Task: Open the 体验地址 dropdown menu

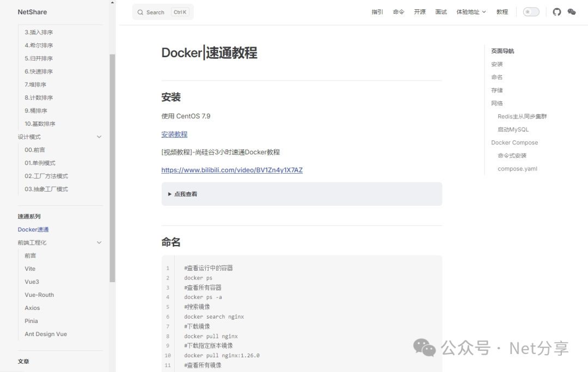Action: pos(471,12)
